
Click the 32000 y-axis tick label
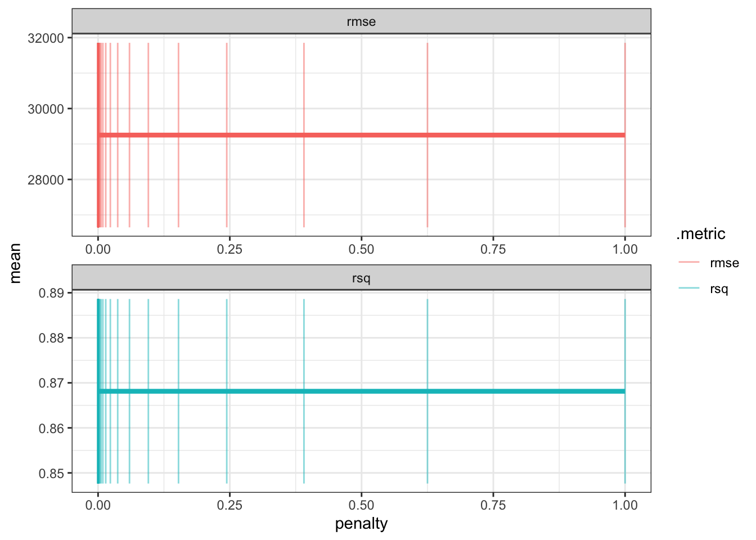coord(46,38)
